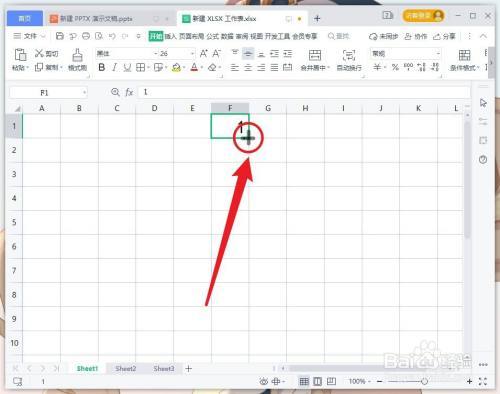This screenshot has height=394, width=500.
Task: Open the Insert ribbon tab
Action: coord(170,36)
